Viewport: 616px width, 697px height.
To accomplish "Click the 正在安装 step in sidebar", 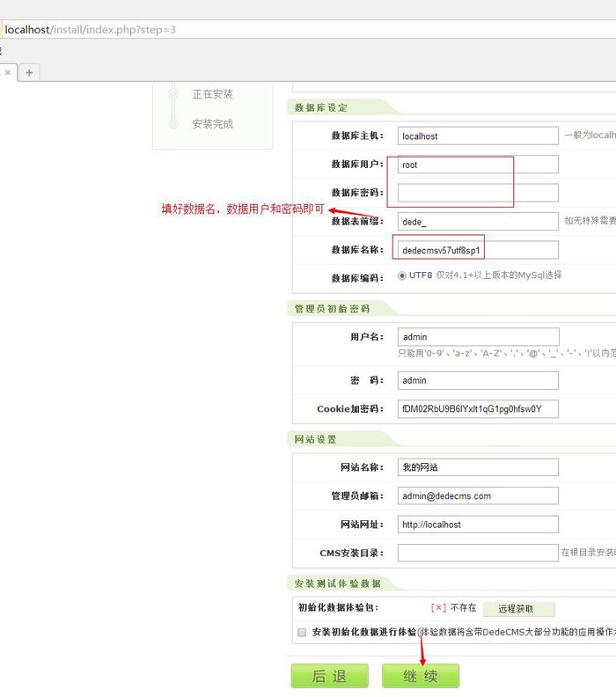I will pyautogui.click(x=212, y=94).
